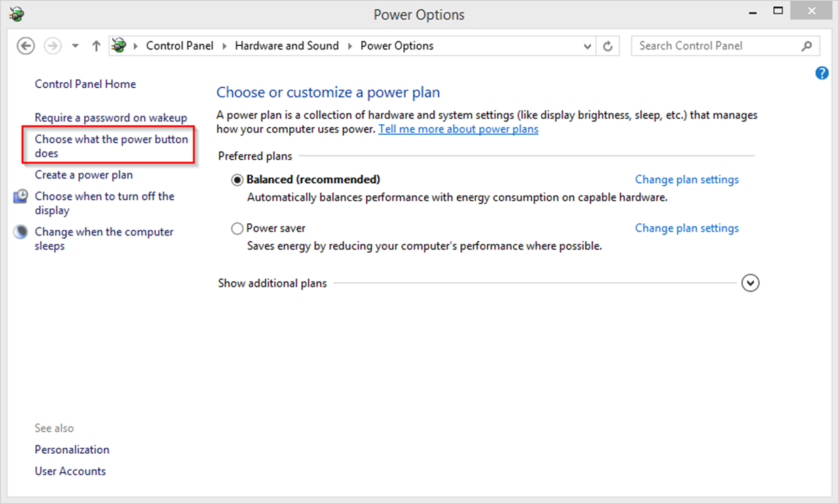The image size is (839, 504).
Task: Open Personalization under See also
Action: pyautogui.click(x=72, y=450)
